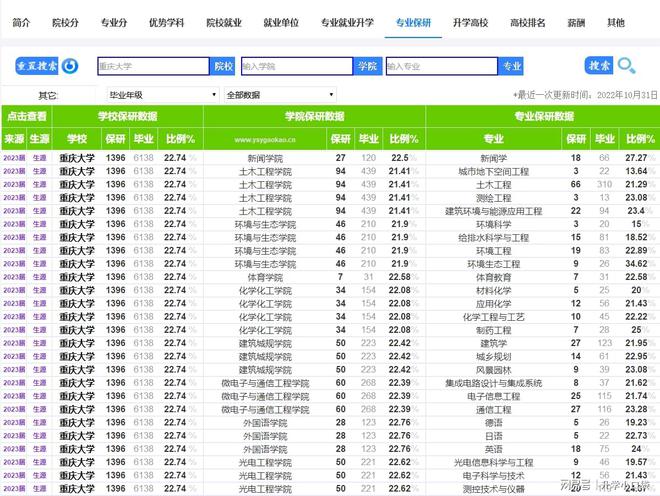Click 2023届 link in 体育教育 row
This screenshot has width=660, height=496.
coord(14,277)
